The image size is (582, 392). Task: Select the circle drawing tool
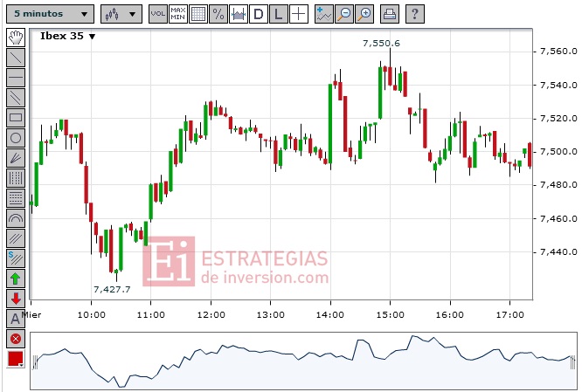click(16, 138)
